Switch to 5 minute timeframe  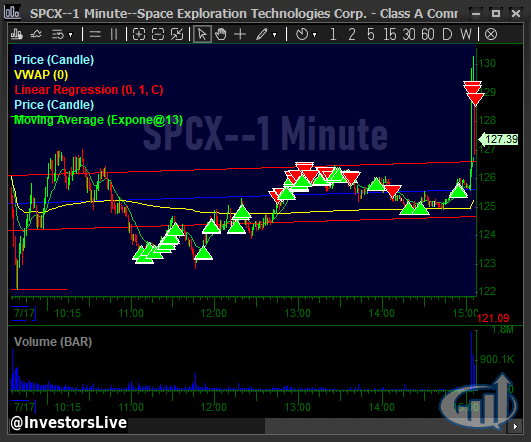click(x=371, y=35)
